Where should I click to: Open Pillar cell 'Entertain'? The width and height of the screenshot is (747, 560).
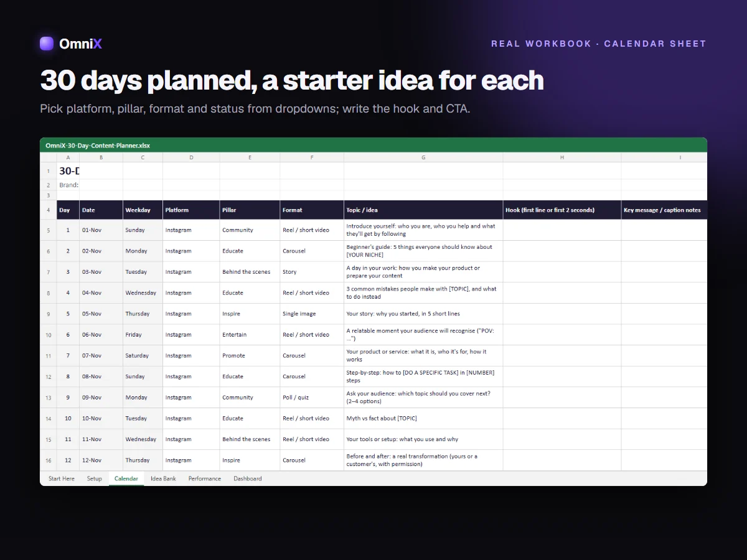(250, 335)
